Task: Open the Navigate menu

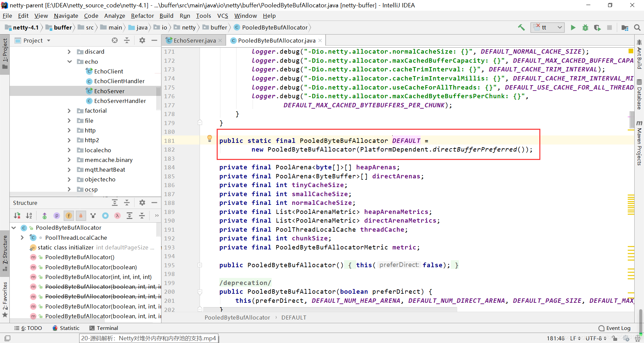Action: tap(66, 16)
